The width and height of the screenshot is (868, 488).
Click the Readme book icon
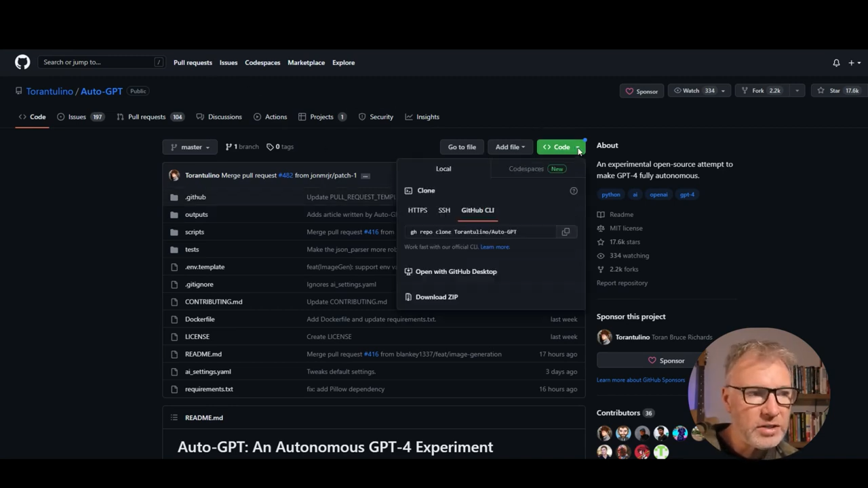601,214
